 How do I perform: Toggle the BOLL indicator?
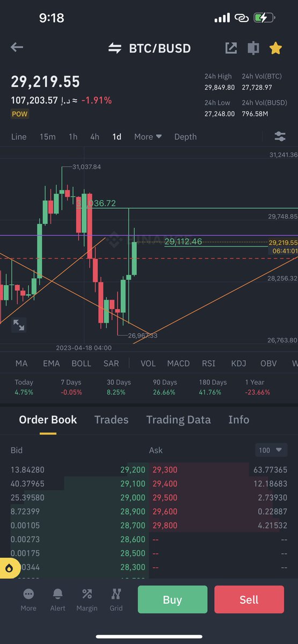(x=81, y=363)
